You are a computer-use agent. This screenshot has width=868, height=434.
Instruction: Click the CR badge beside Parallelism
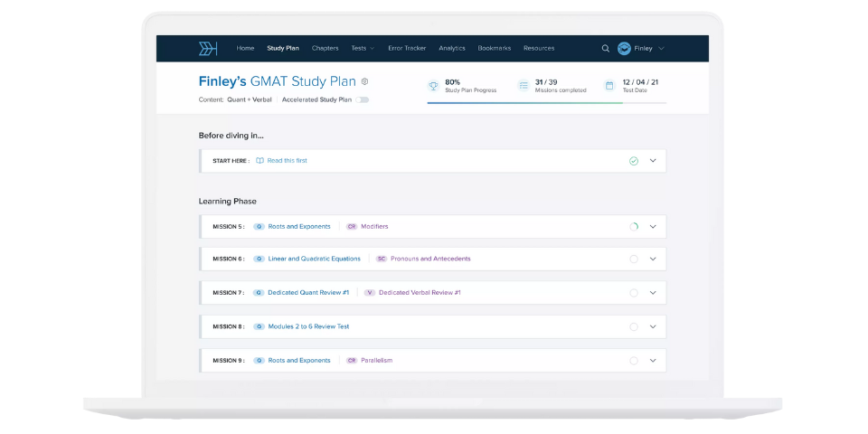click(352, 361)
